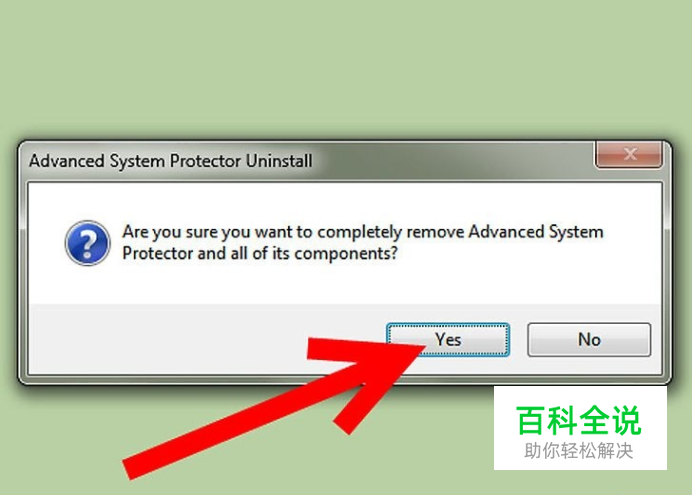Screen dimensions: 692x495
Task: Close the Uninstall dialog with the X
Action: (x=629, y=154)
